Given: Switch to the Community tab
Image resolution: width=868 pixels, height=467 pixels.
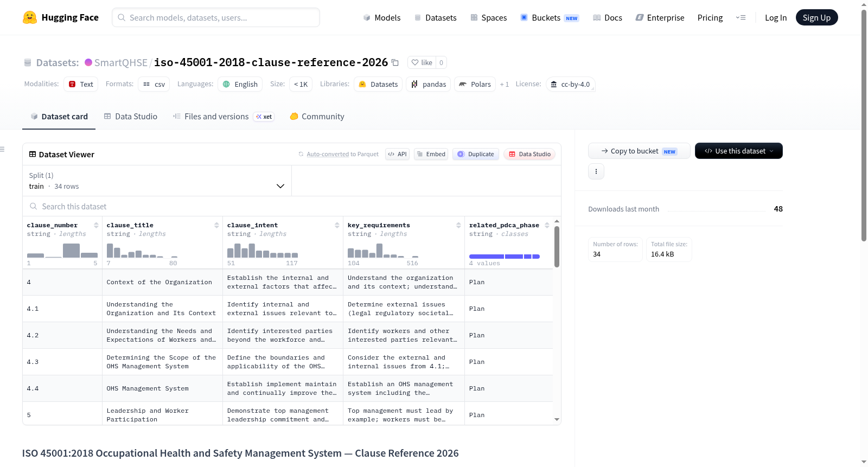Looking at the screenshot, I should pos(317,117).
